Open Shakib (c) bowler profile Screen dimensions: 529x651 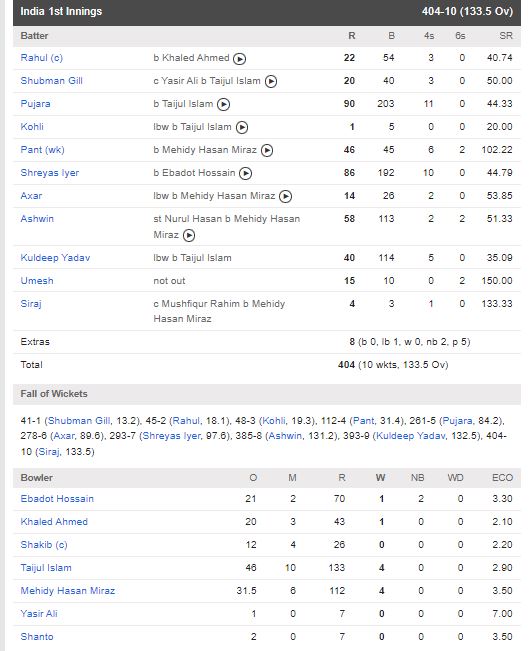pos(44,545)
